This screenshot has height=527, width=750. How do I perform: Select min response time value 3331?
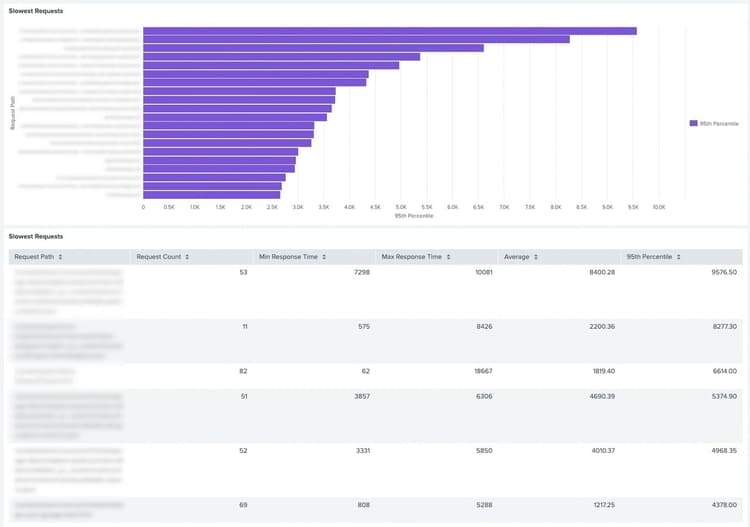click(x=363, y=450)
